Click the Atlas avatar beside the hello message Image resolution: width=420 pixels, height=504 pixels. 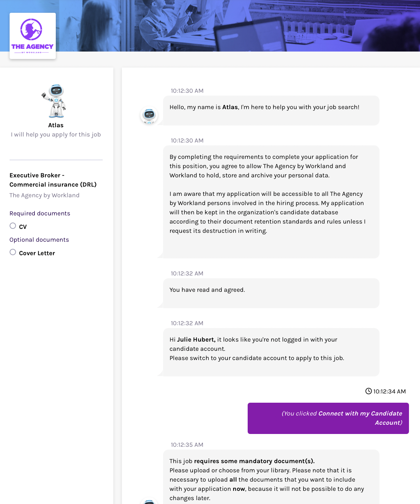[149, 116]
